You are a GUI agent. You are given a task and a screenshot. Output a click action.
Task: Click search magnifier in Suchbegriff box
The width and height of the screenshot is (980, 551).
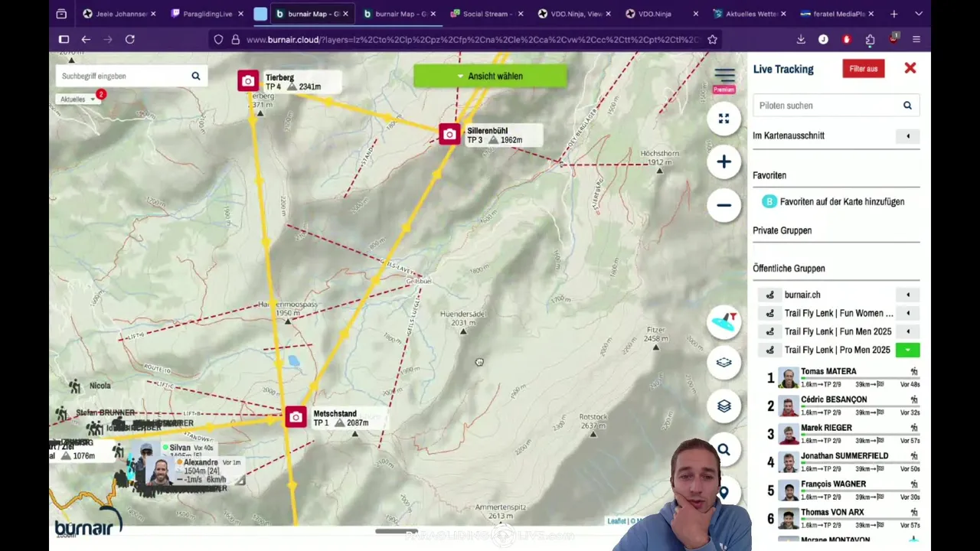pos(196,76)
